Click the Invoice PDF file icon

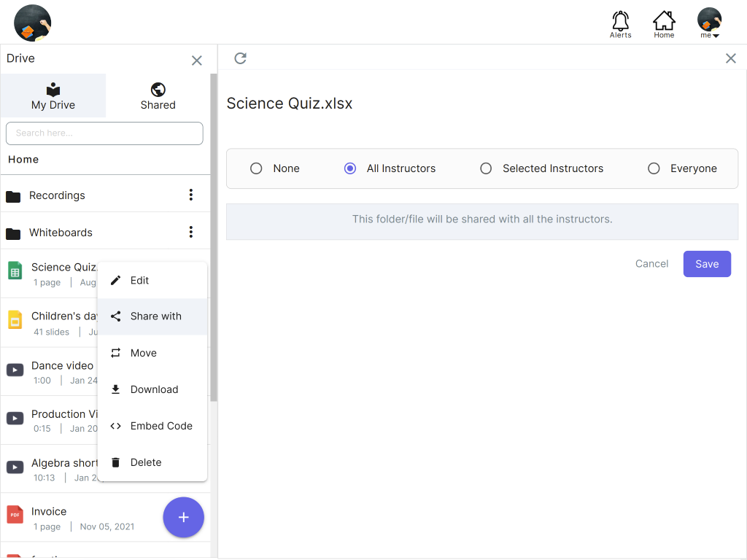[15, 514]
